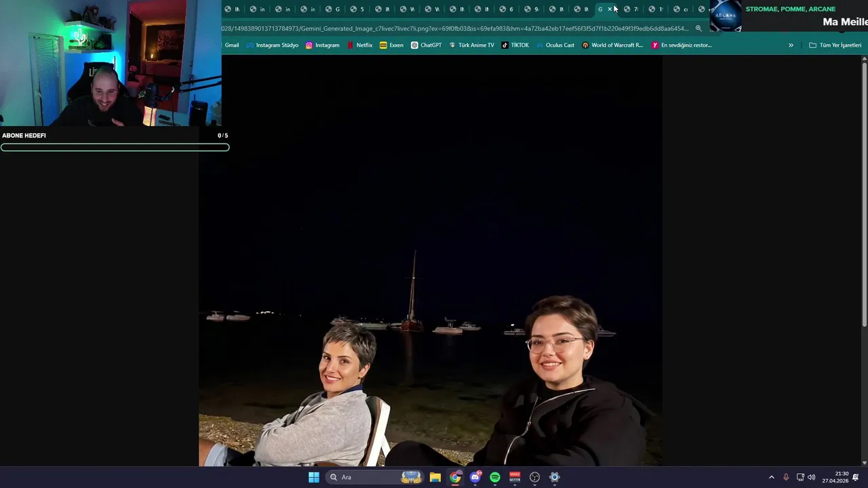Switch to the tab labeled 5
Viewport: 868px width, 488px height.
(x=357, y=9)
